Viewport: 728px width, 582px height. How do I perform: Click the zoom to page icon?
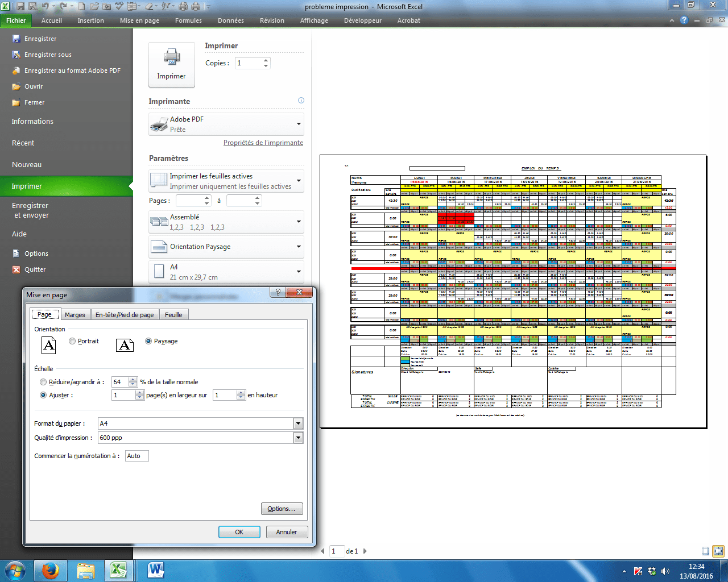(718, 551)
